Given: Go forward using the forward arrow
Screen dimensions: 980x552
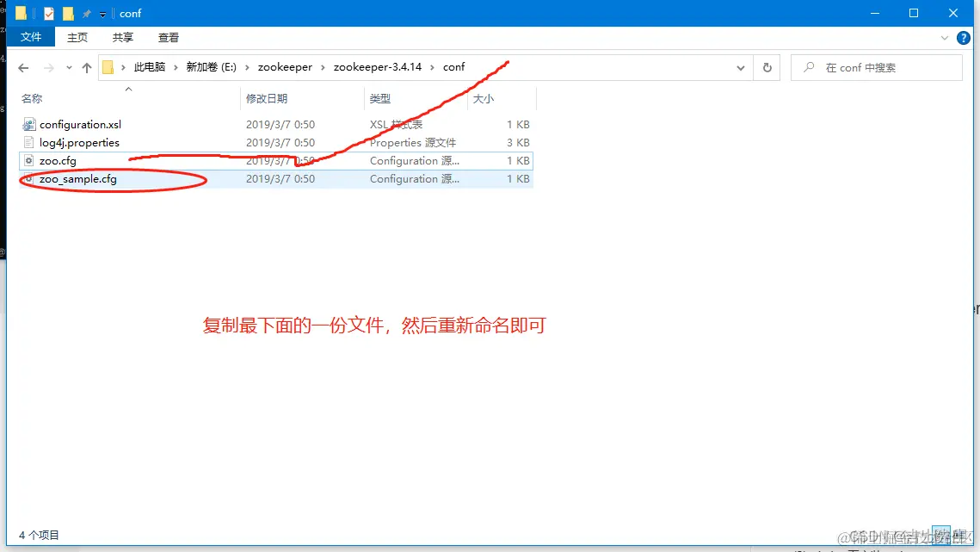Looking at the screenshot, I should coord(48,67).
